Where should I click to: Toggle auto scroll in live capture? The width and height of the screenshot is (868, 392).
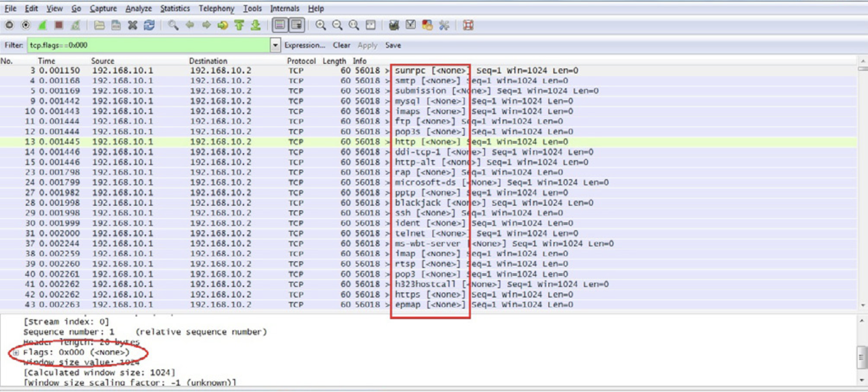[297, 25]
